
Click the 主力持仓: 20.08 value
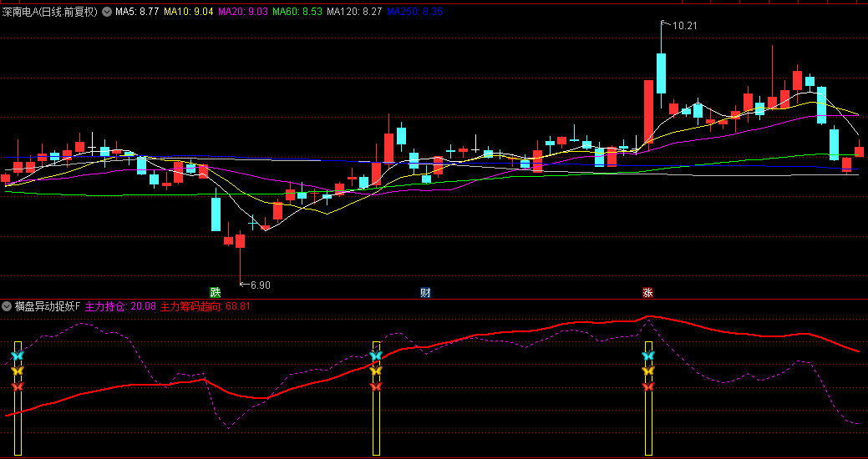tap(120, 306)
